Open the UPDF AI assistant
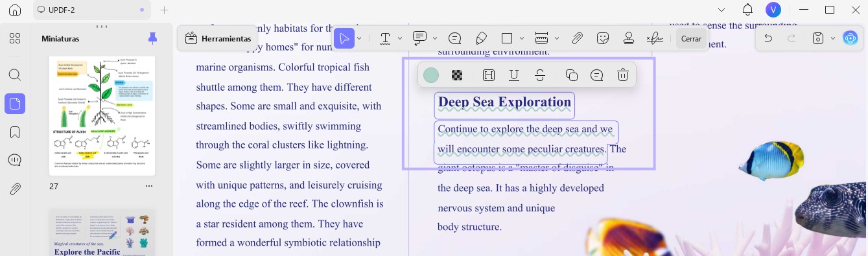The width and height of the screenshot is (868, 256). pos(850,38)
